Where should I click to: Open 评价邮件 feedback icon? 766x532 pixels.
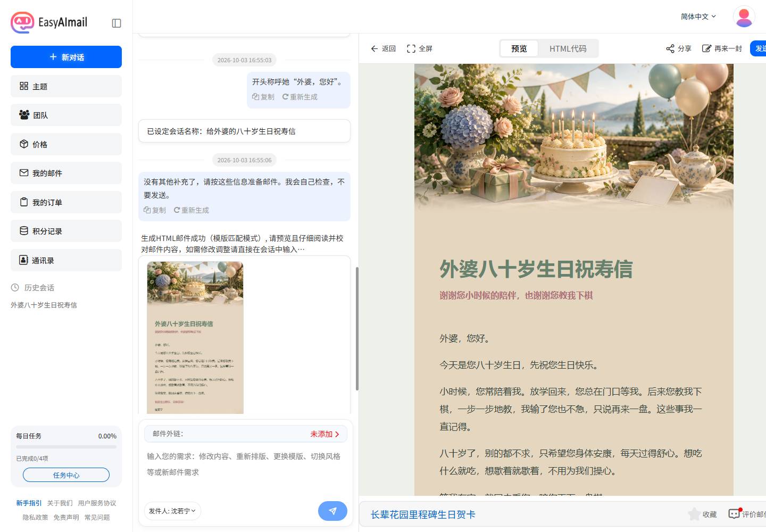(734, 514)
